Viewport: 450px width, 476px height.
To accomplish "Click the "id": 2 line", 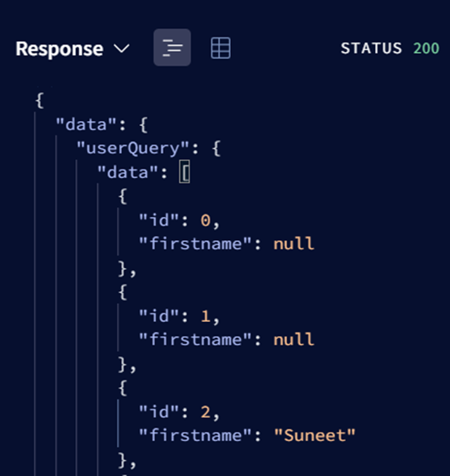I will tap(179, 412).
